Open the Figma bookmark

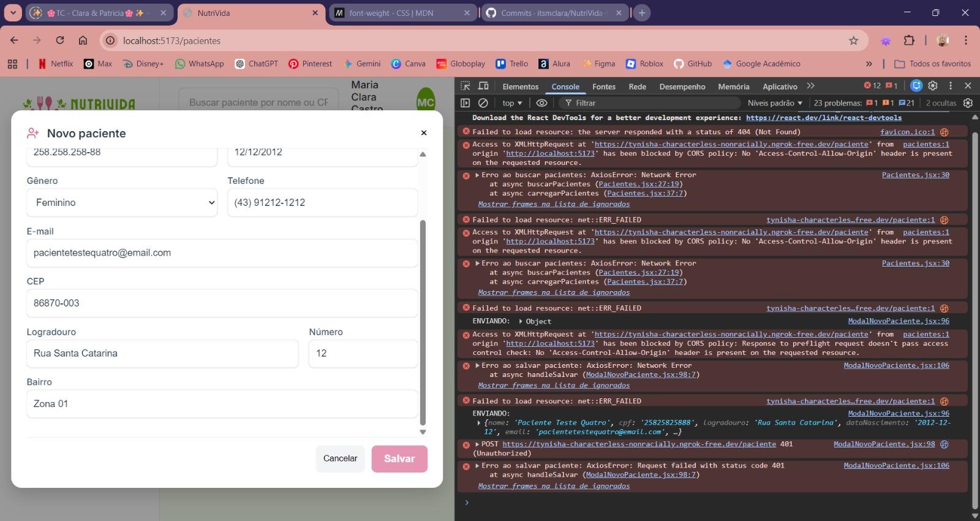click(598, 64)
